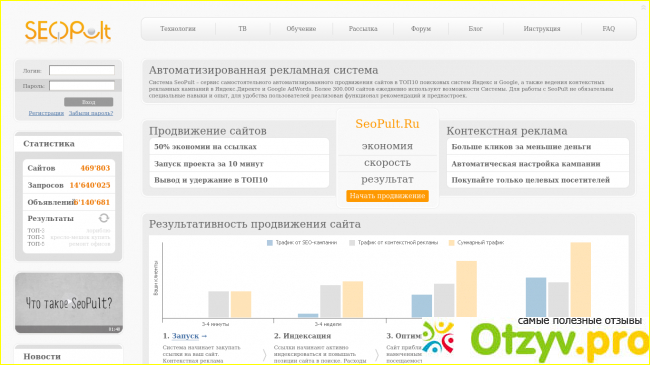
Task: Click the Запросов 14'640'025 statistic
Action: pyautogui.click(x=69, y=185)
